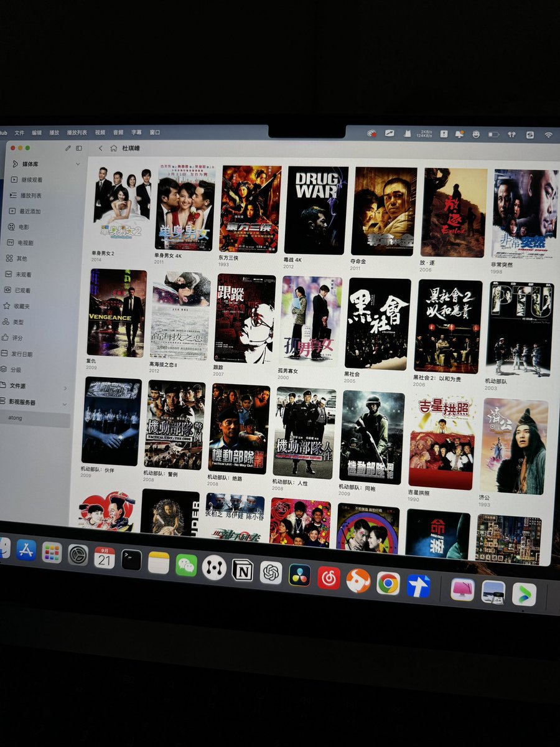560x747 pixels.
Task: Open the 放·逐 Exiled poster
Action: click(454, 213)
